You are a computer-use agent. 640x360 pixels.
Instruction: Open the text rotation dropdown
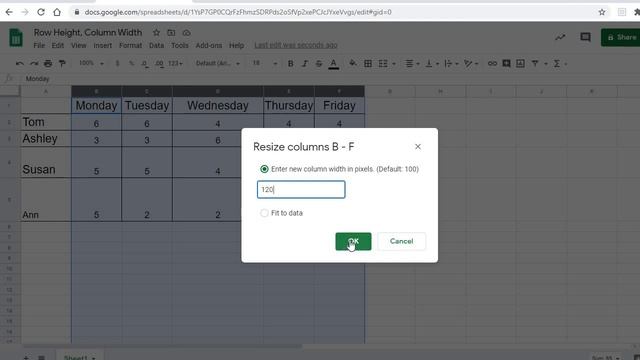(x=471, y=63)
